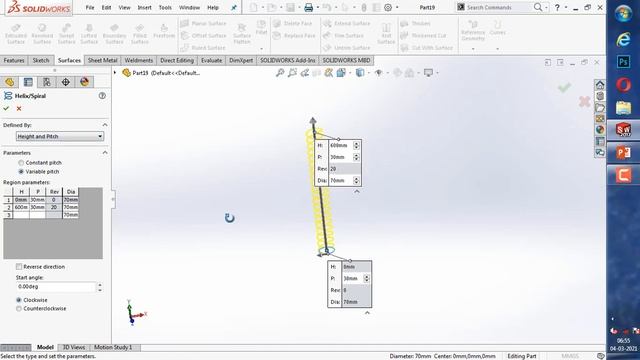The height and width of the screenshot is (360, 640).
Task: Click the pin icon beside Help menu
Action: point(234,7)
